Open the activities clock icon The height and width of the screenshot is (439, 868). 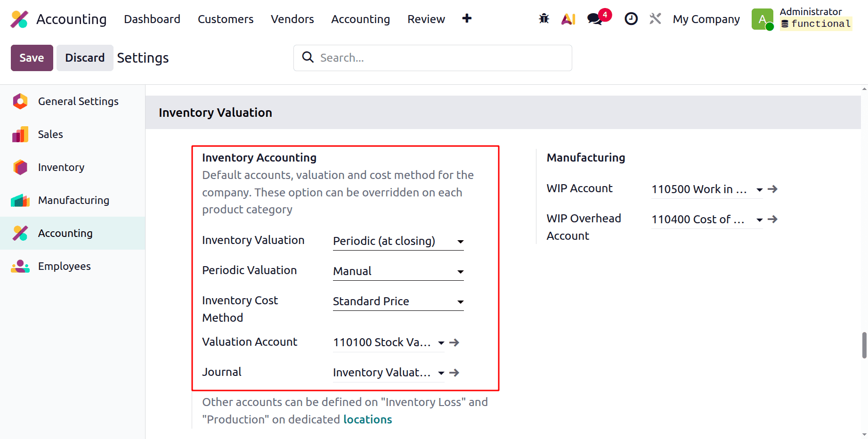click(x=631, y=19)
